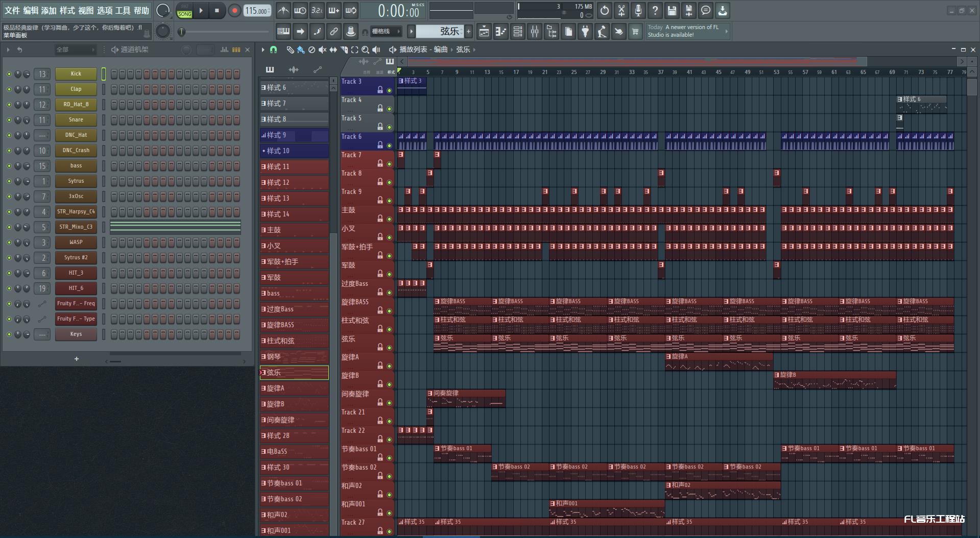Open the help question mark icon

tap(655, 10)
